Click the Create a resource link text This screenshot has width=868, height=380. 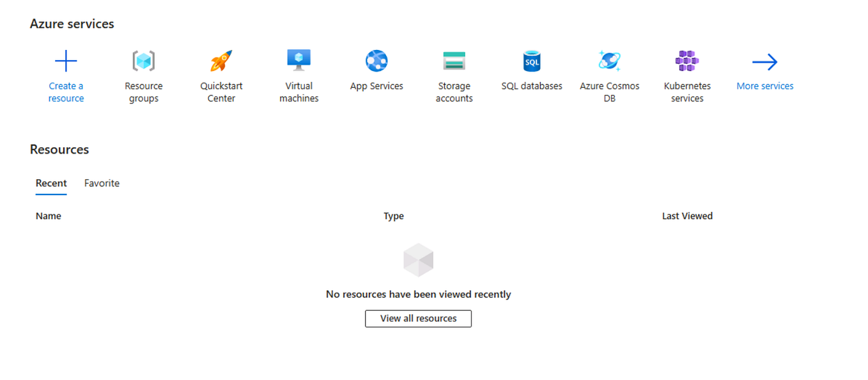(x=66, y=91)
